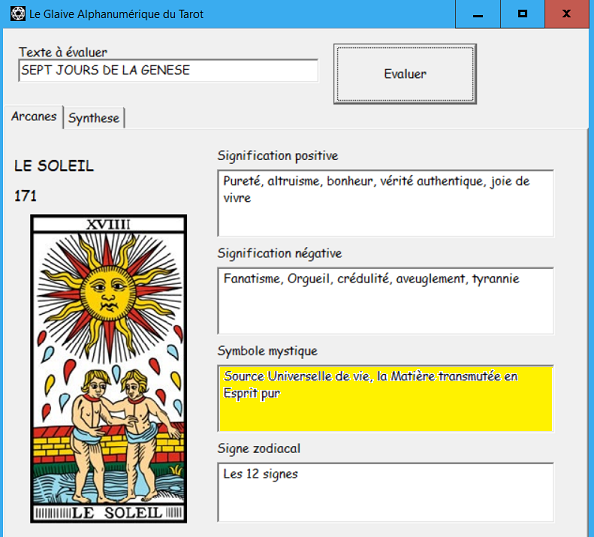
Task: Click the Texte à évaluer input field
Action: (x=168, y=70)
